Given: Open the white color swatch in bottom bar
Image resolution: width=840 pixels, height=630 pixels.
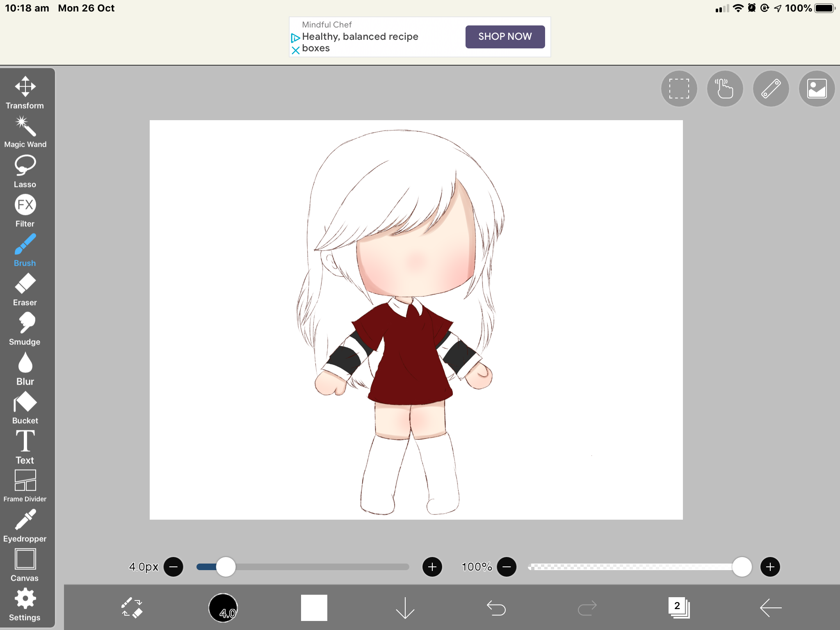Looking at the screenshot, I should (314, 608).
